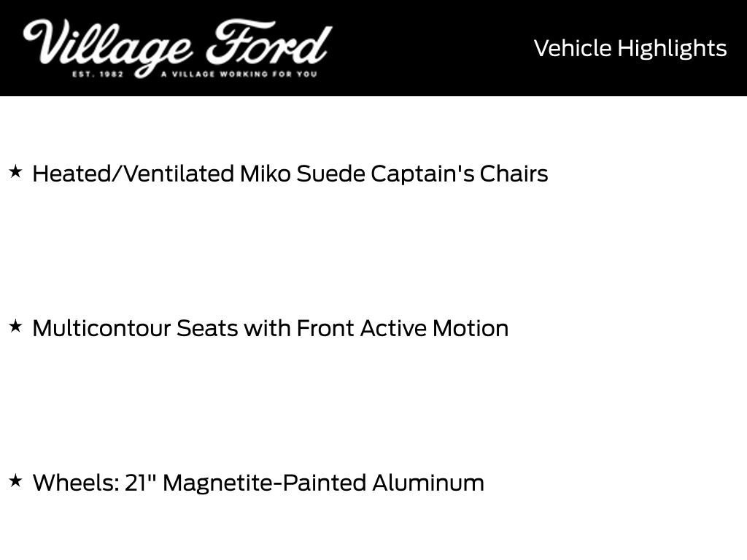Click the words Magnetite-Painted Aluminum
747x560 pixels.
(323, 483)
